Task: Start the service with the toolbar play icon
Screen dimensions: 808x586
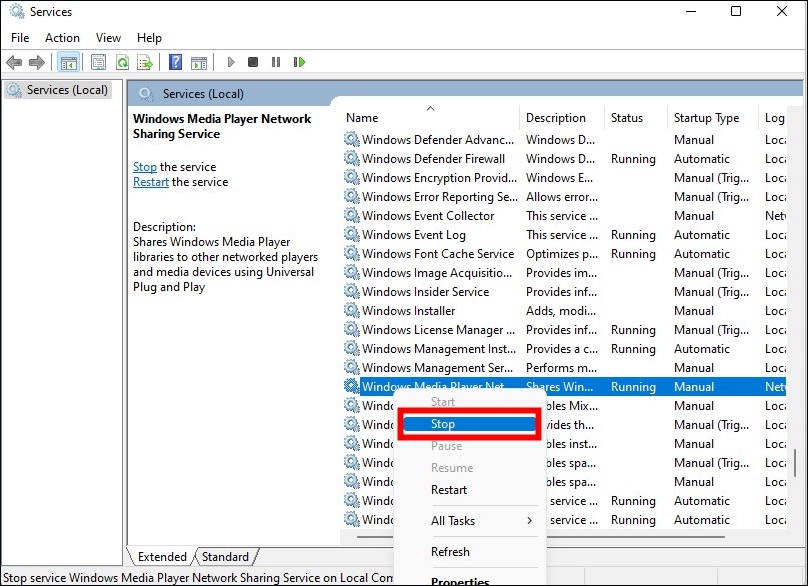Action: [230, 62]
